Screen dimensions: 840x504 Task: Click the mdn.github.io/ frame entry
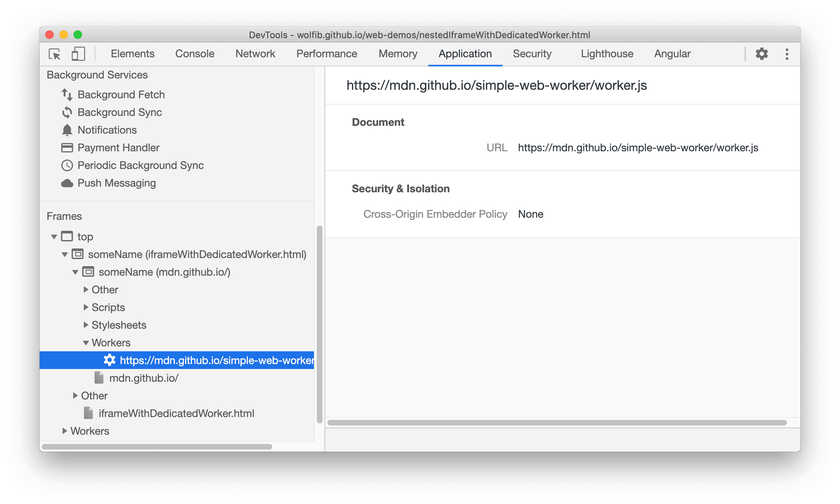coord(144,377)
